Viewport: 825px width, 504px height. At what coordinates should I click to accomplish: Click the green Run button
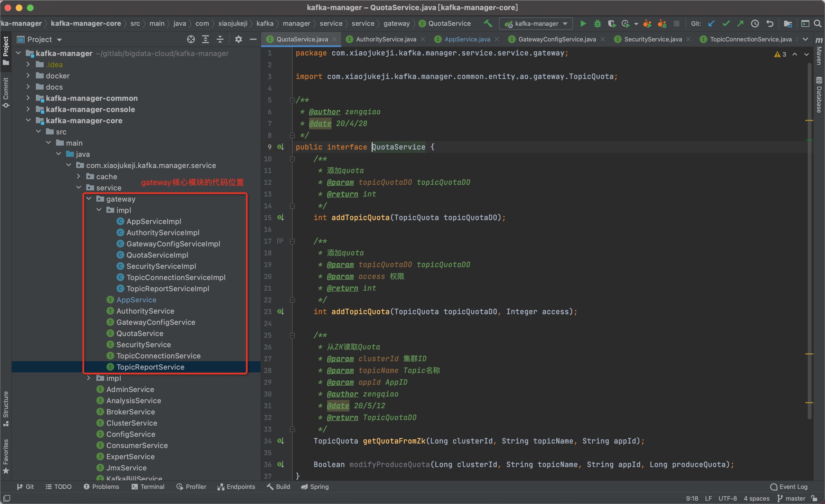click(x=583, y=24)
